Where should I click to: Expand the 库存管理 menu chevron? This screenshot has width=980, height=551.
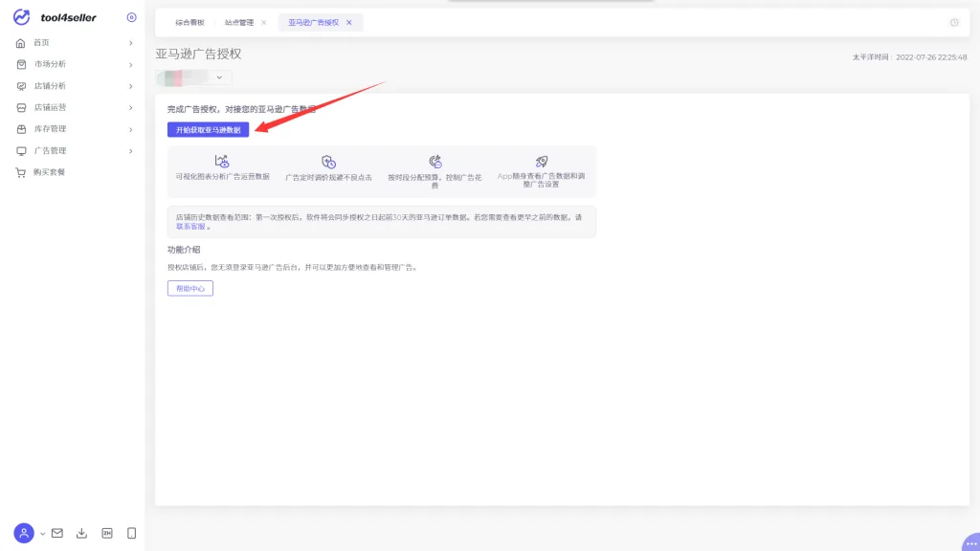click(130, 129)
